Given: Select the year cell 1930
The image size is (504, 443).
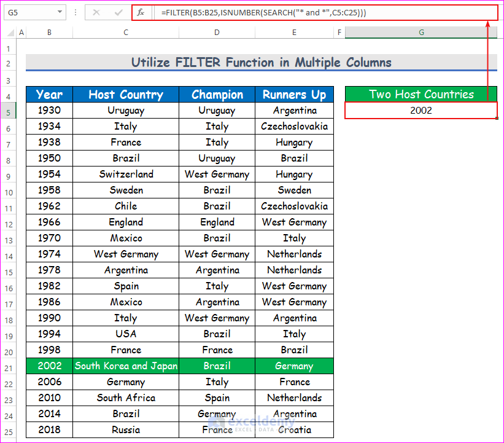Looking at the screenshot, I should click(x=49, y=111).
